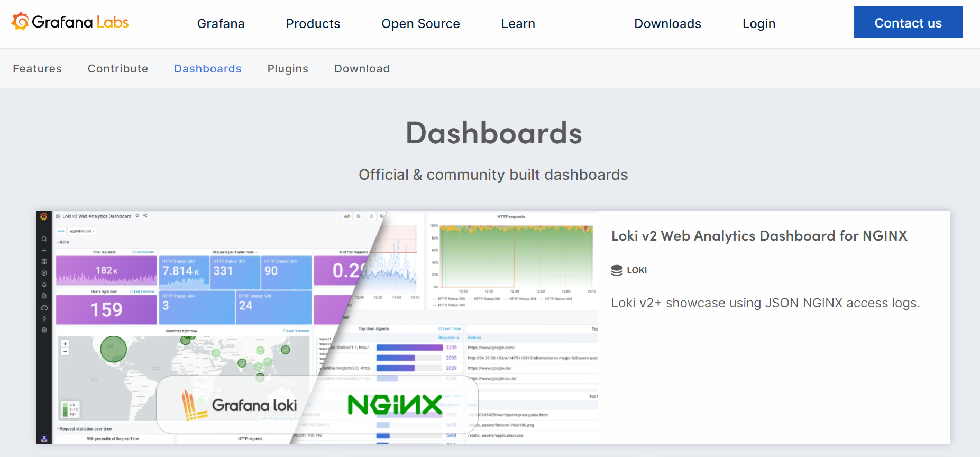Screen dimensions: 980x457
Task: Open the Products menu
Action: (x=313, y=24)
